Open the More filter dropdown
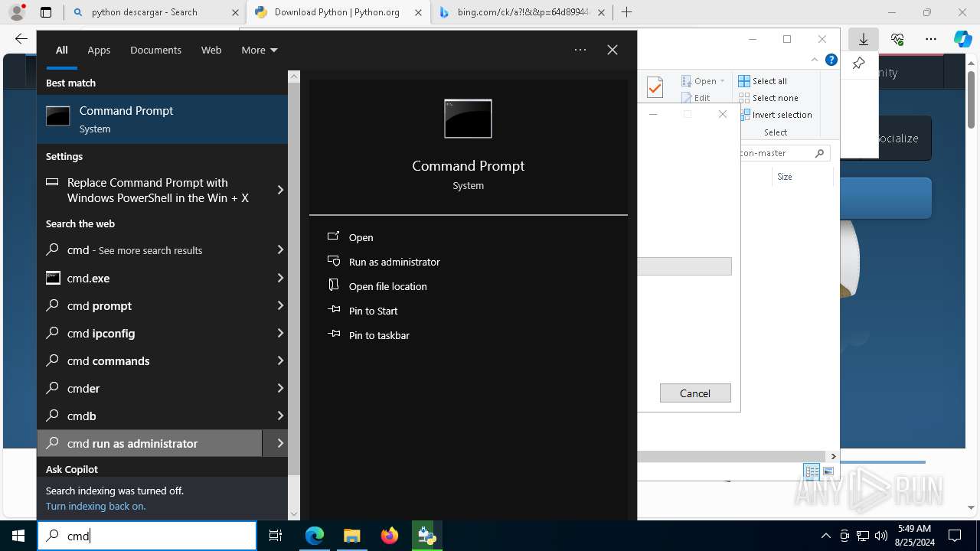The height and width of the screenshot is (551, 980). [259, 50]
